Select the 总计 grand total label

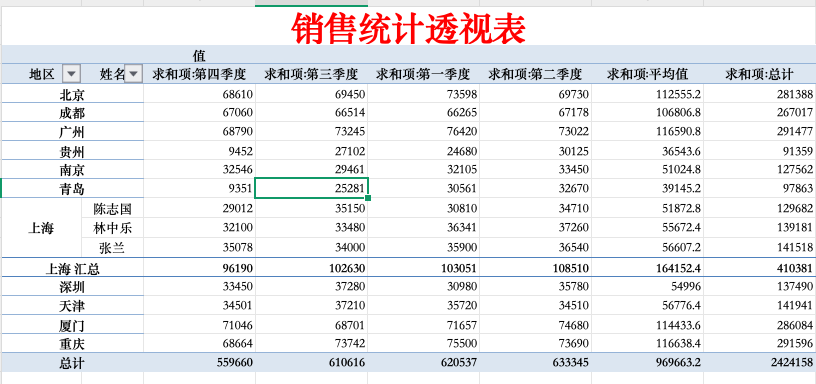[72, 363]
